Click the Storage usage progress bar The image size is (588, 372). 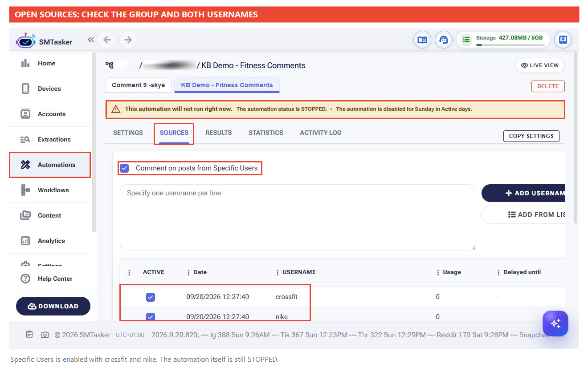tap(510, 45)
